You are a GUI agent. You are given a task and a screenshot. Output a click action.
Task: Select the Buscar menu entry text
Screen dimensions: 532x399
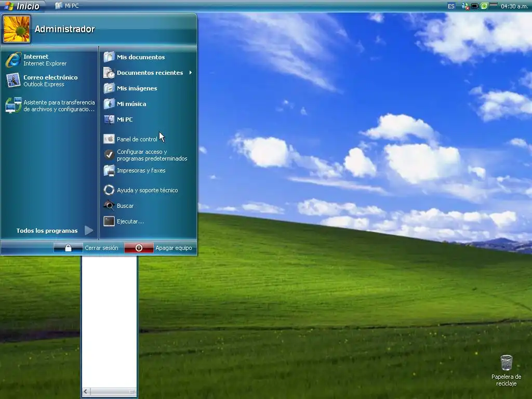[125, 206]
